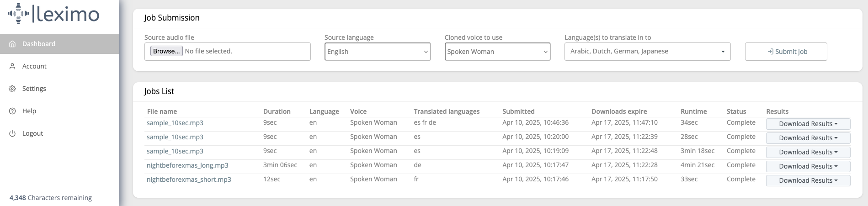Click the Downloads expire column header

click(619, 111)
